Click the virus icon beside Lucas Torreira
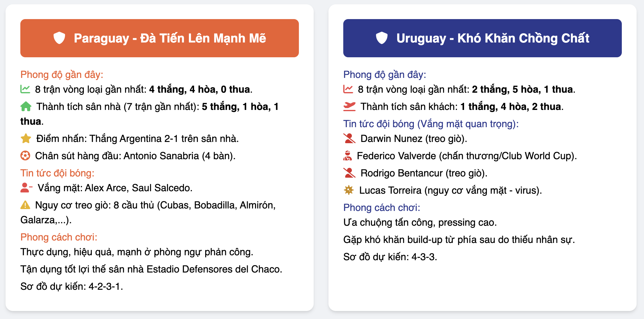This screenshot has width=644, height=319. [349, 190]
